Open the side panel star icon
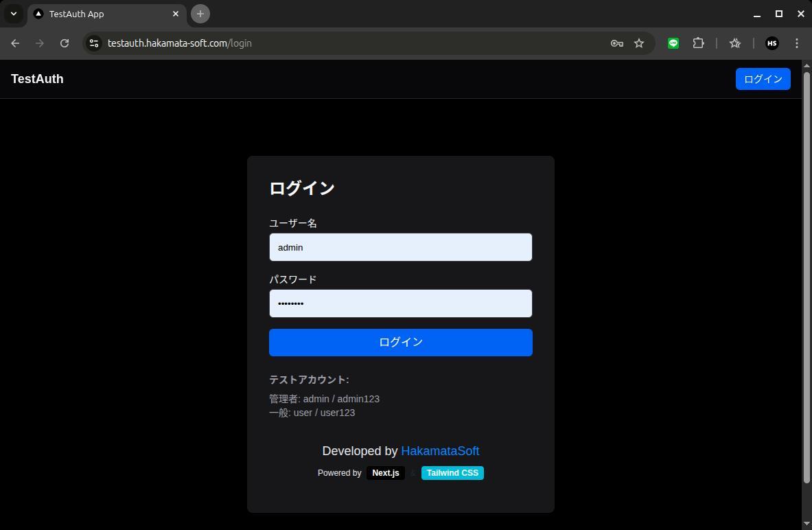 pos(734,43)
